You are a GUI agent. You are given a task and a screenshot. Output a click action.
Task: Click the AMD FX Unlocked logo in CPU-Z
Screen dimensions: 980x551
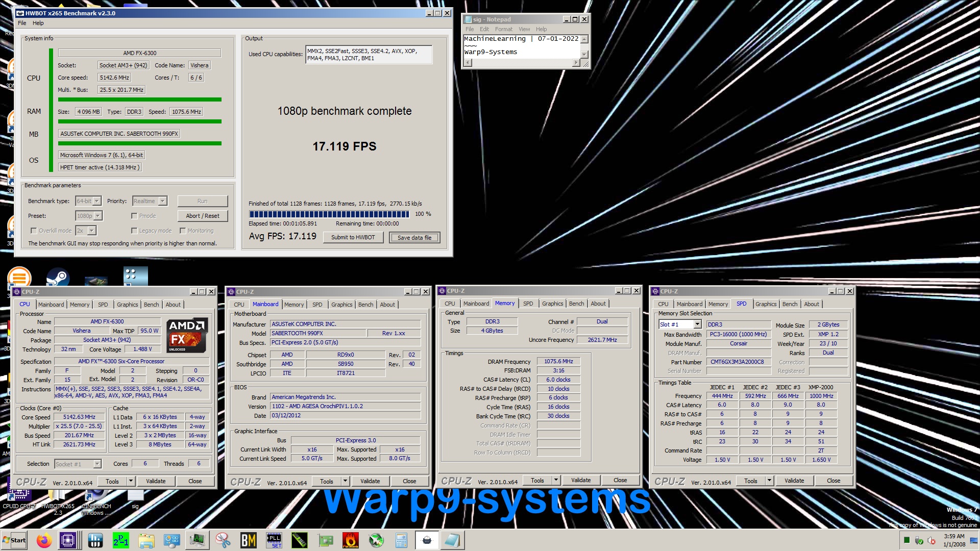pos(187,336)
